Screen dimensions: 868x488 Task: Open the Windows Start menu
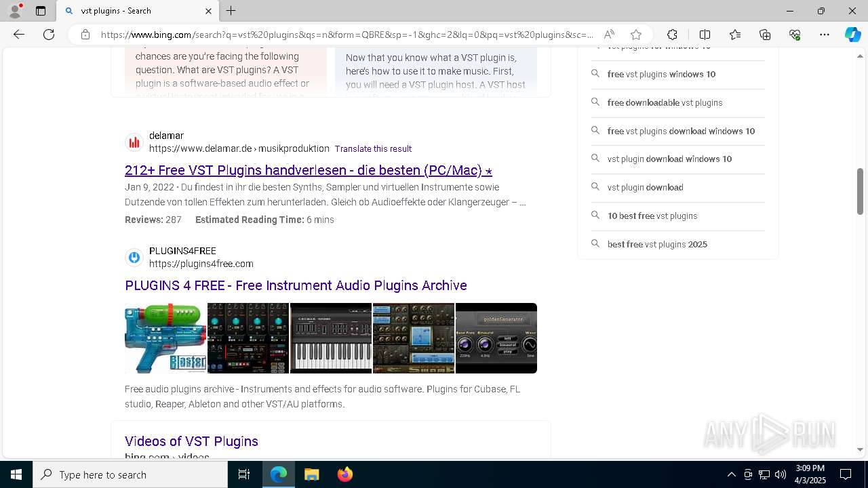coord(16,474)
